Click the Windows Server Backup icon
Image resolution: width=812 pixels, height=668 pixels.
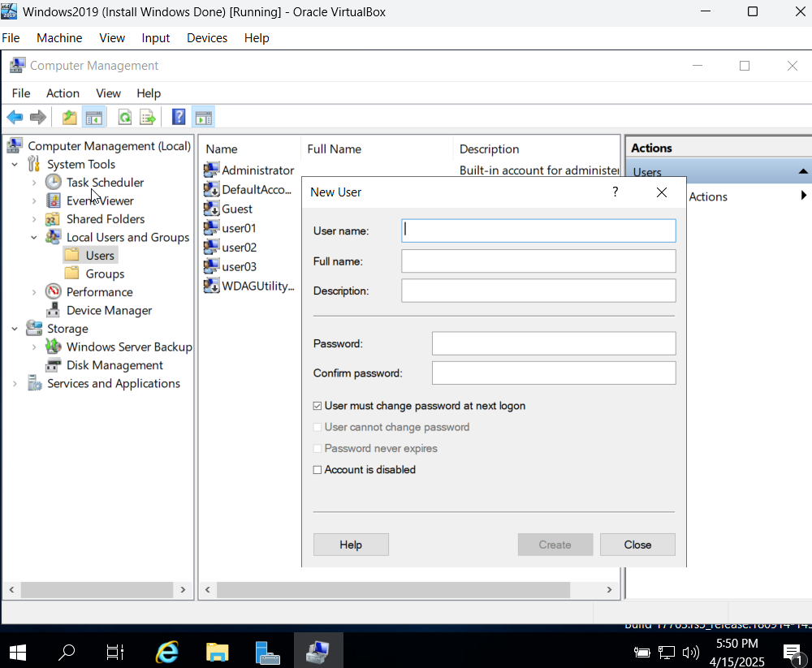point(53,346)
